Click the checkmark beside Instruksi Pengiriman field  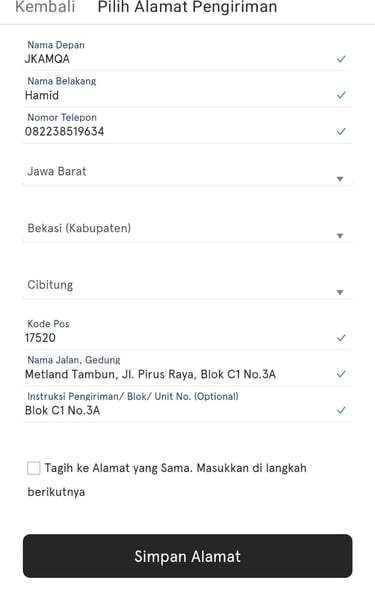(341, 410)
